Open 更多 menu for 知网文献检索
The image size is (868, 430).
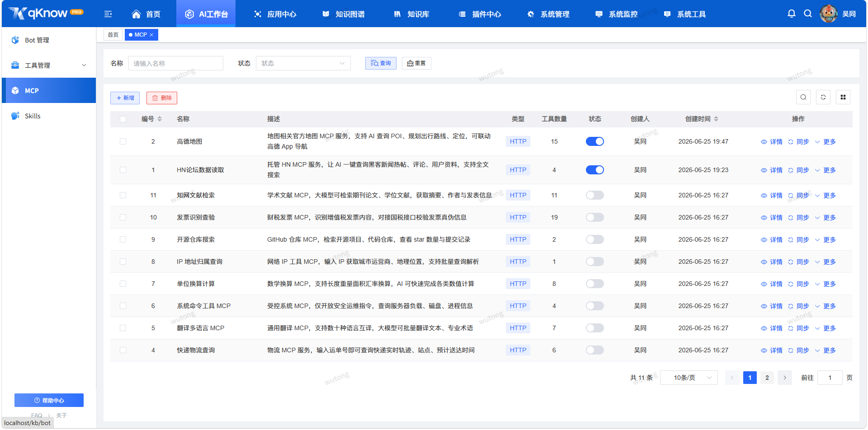coord(826,196)
